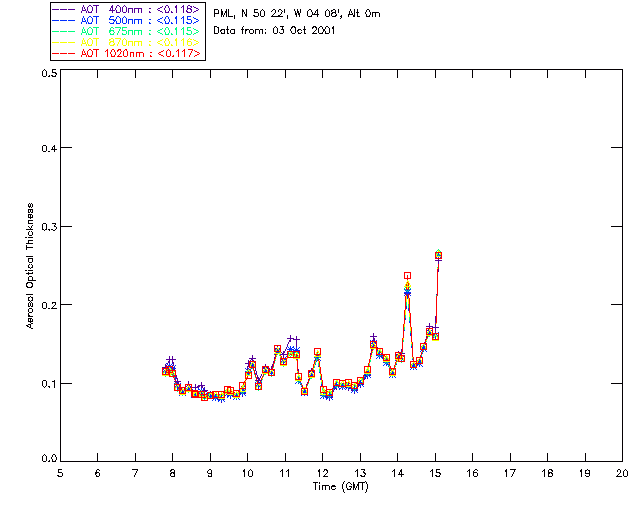Click the first data point near 8 GMT
Image resolution: width=640 pixels, height=512 pixels.
pos(165,371)
